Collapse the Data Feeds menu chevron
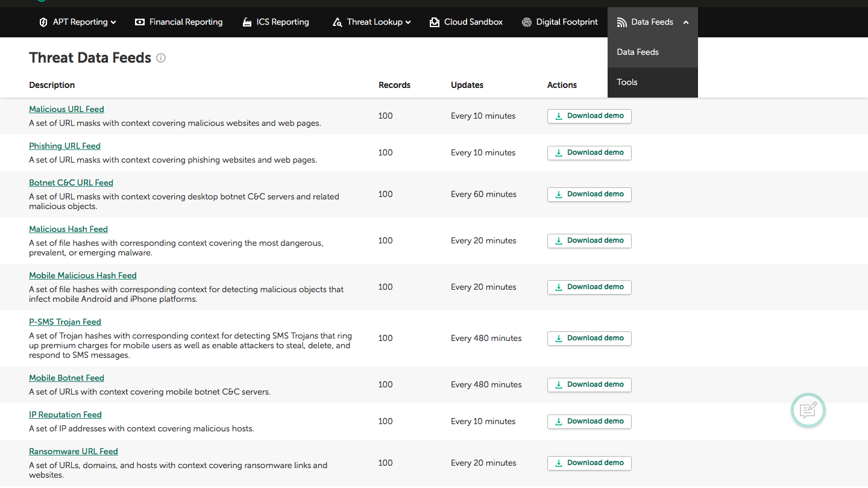 686,22
